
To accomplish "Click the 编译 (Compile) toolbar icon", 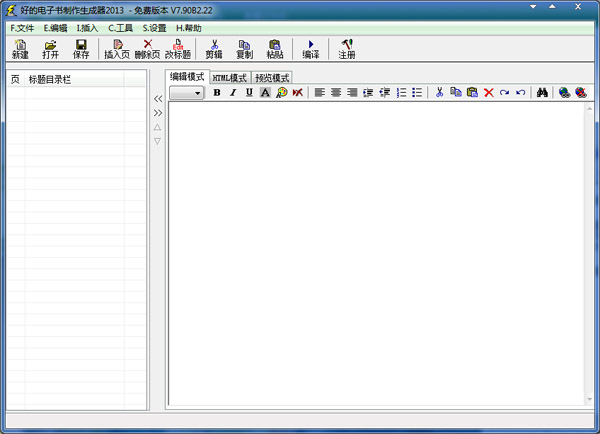I will [x=310, y=49].
